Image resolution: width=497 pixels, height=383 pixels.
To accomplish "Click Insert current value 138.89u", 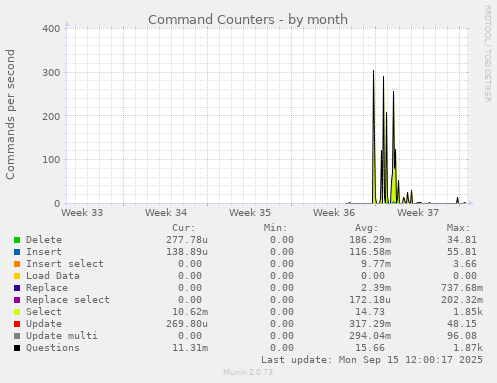I will pos(187,252).
